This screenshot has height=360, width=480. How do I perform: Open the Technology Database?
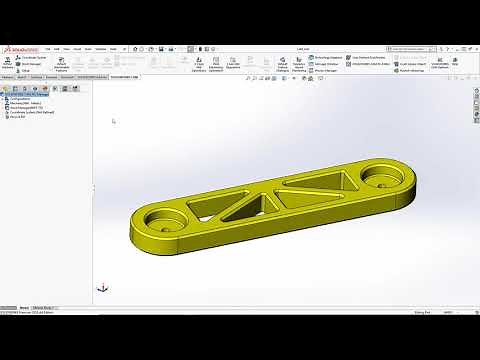[326, 58]
